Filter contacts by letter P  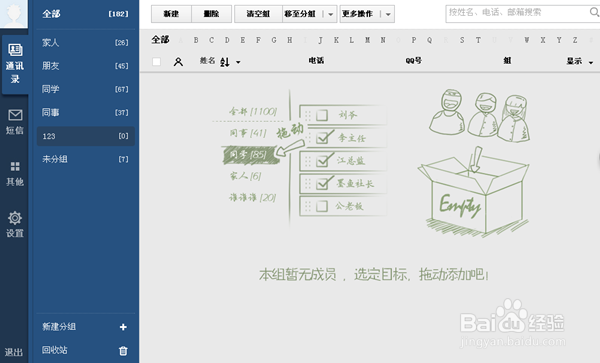(x=414, y=40)
